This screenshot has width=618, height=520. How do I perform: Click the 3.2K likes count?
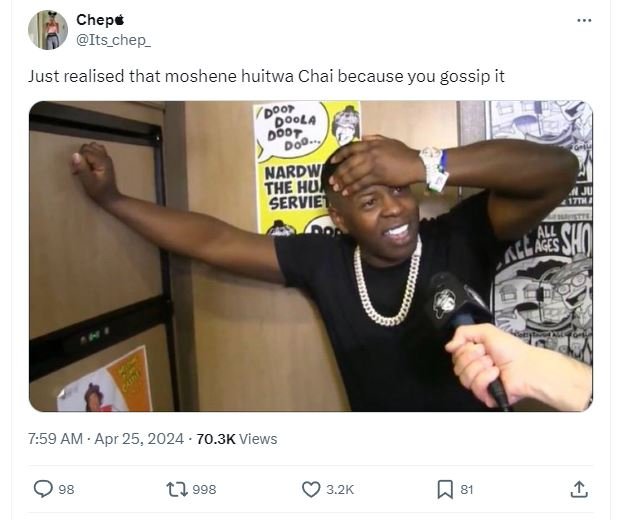tap(340, 490)
